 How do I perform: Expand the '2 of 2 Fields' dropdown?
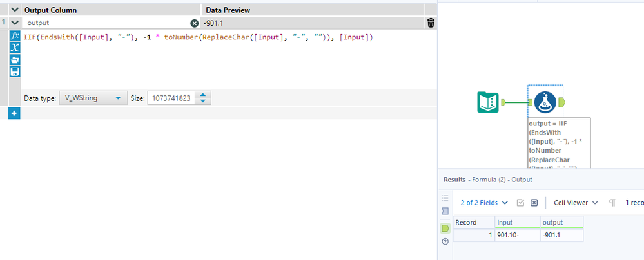coord(484,202)
